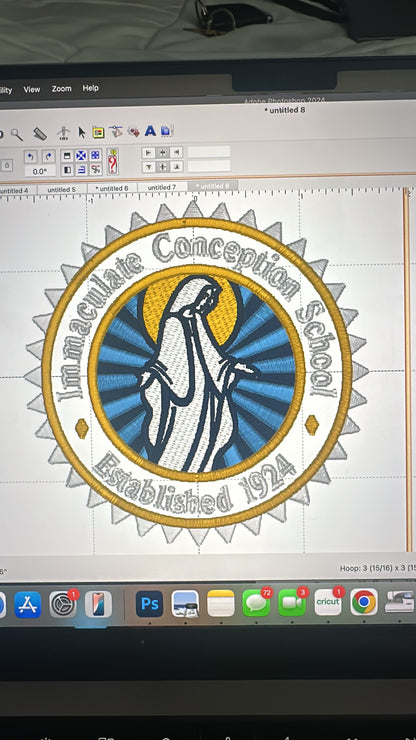This screenshot has width=416, height=740.
Task: Open System Settings from the Dock
Action: [63, 604]
